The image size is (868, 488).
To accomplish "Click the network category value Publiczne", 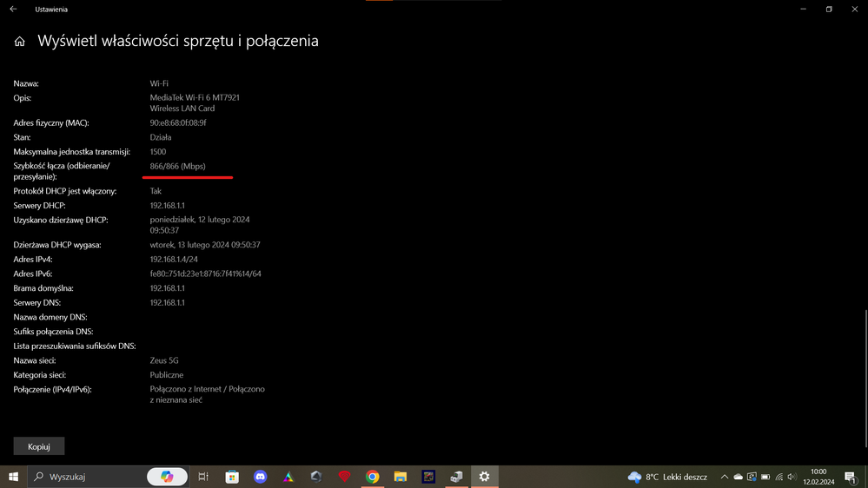I will 166,374.
